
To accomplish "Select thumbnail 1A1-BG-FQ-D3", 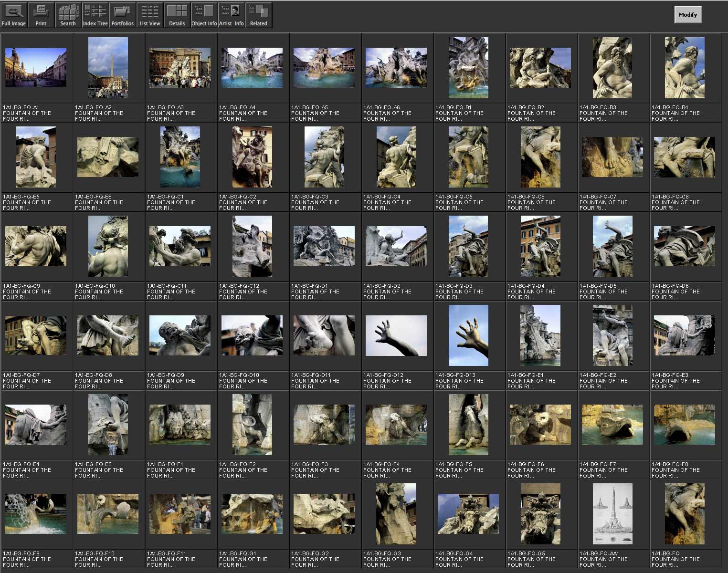I will (468, 246).
